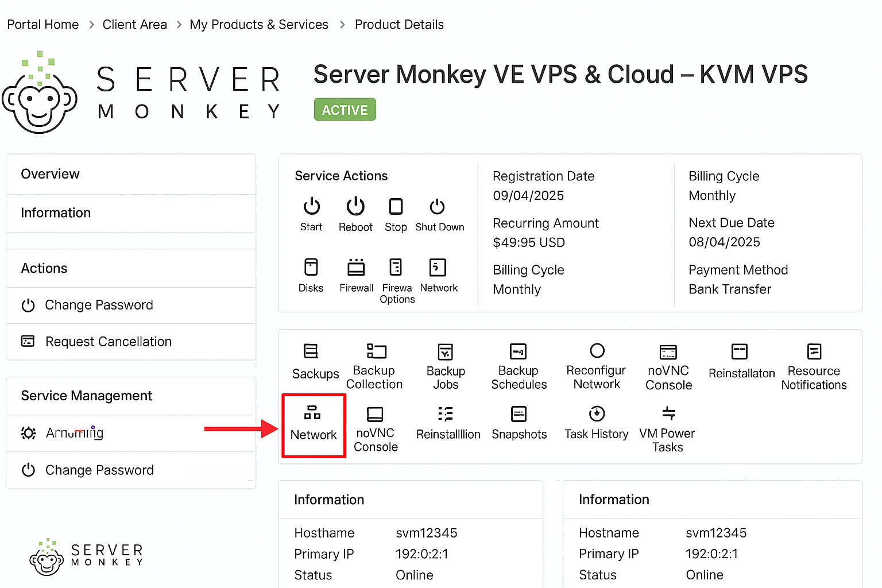
Task: Click Primary IP value in right Information panel
Action: 711,554
